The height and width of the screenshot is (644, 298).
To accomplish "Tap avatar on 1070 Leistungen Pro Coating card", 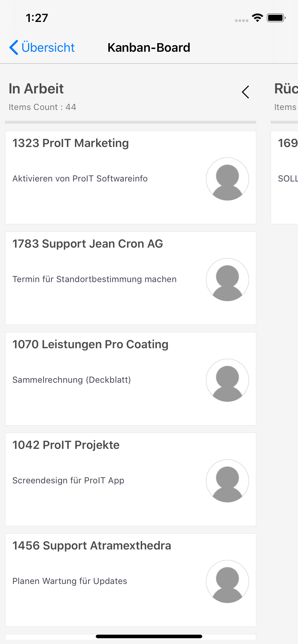I will [x=227, y=380].
